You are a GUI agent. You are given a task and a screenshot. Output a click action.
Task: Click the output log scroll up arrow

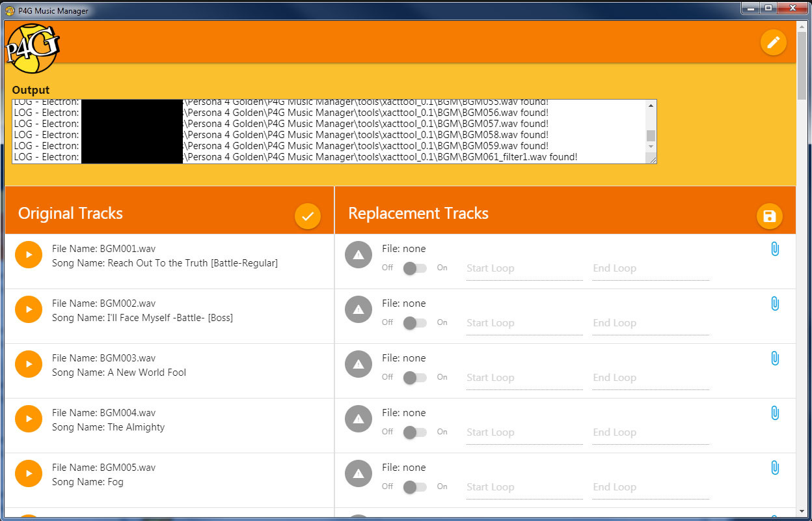pos(651,105)
